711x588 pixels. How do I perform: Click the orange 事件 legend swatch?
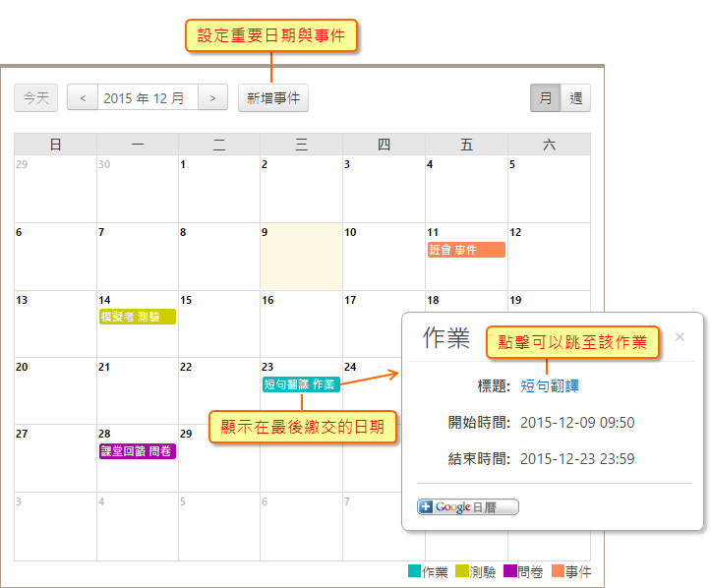(x=558, y=571)
